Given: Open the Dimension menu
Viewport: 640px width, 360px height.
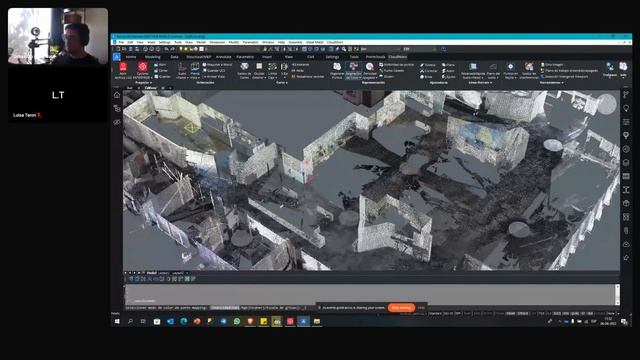Looking at the screenshot, I should click(x=217, y=42).
